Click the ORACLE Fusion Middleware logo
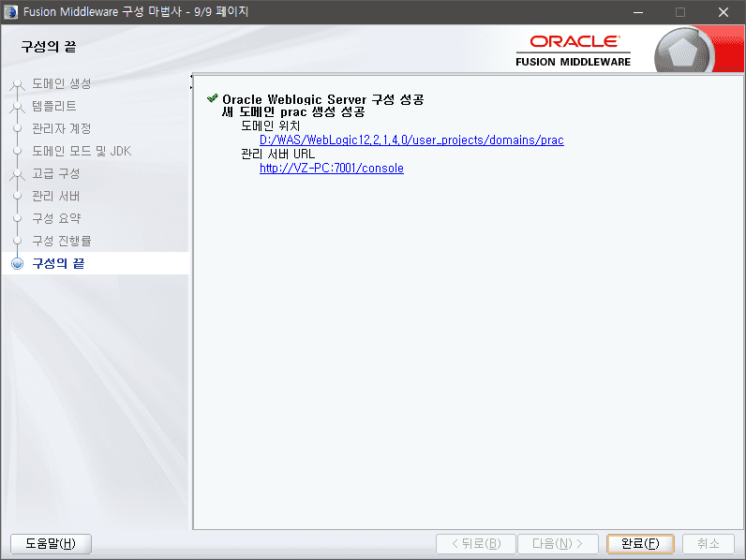Screen dimensions: 746x560 click(574, 51)
